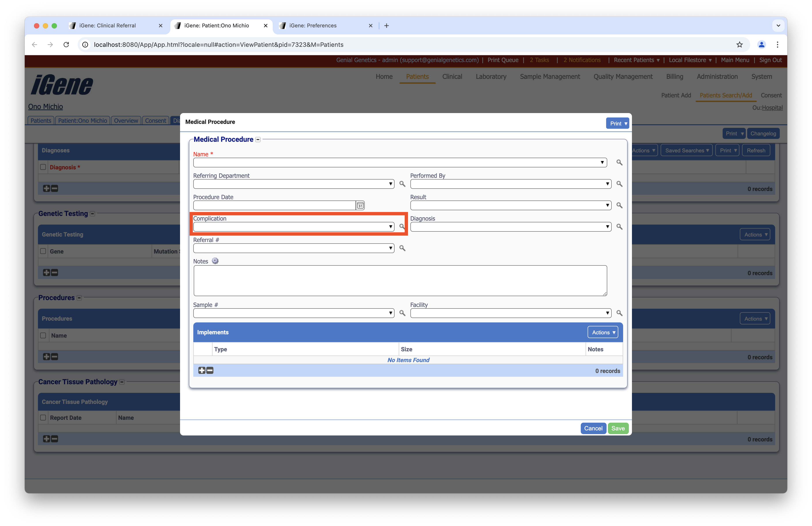Switch to iGene: Preferences browser tab

312,26
